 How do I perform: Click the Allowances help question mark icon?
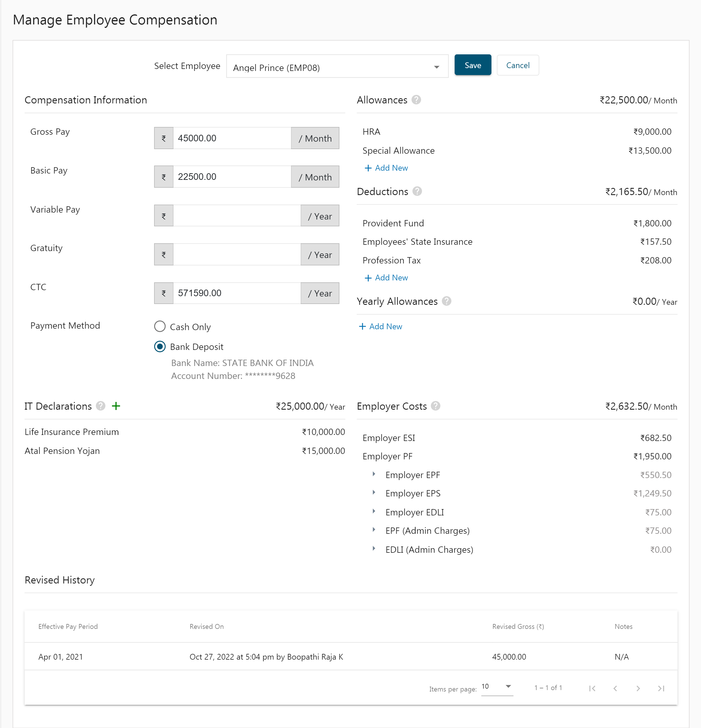tap(416, 100)
